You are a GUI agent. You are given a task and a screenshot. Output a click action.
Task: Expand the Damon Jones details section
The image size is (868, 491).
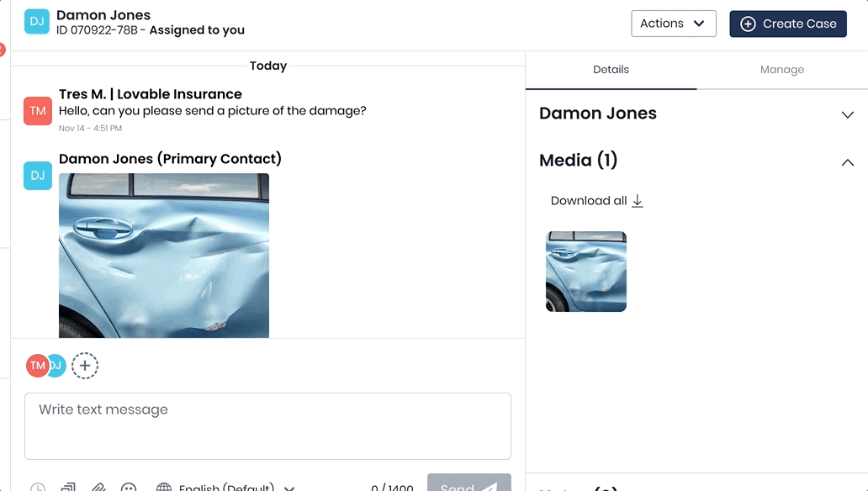[x=847, y=114]
